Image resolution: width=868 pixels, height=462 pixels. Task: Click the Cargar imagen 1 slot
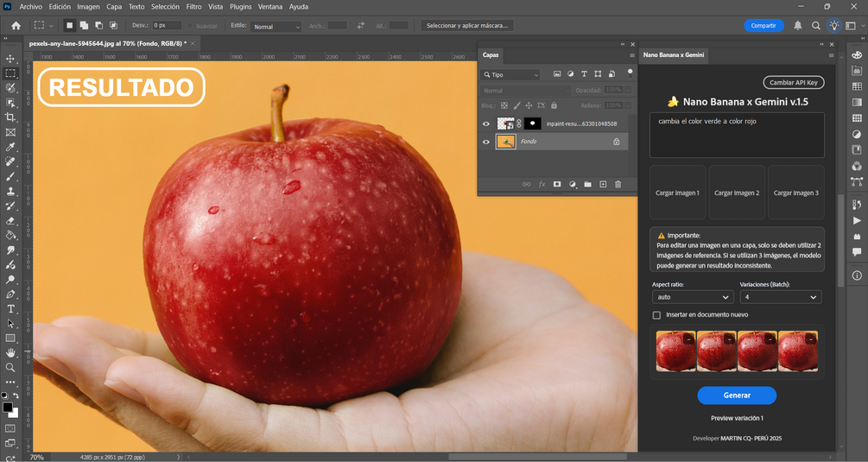[678, 193]
